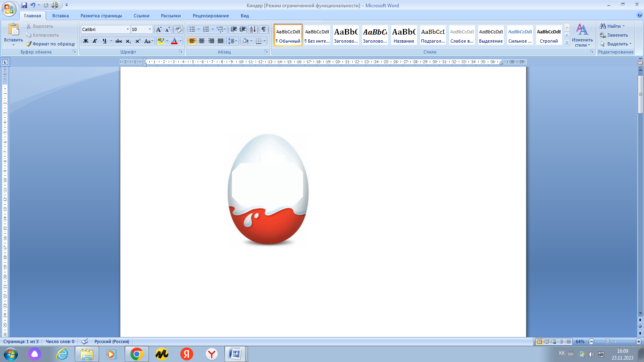
Task: Apply the yellow text highlight color
Action: coord(161,41)
